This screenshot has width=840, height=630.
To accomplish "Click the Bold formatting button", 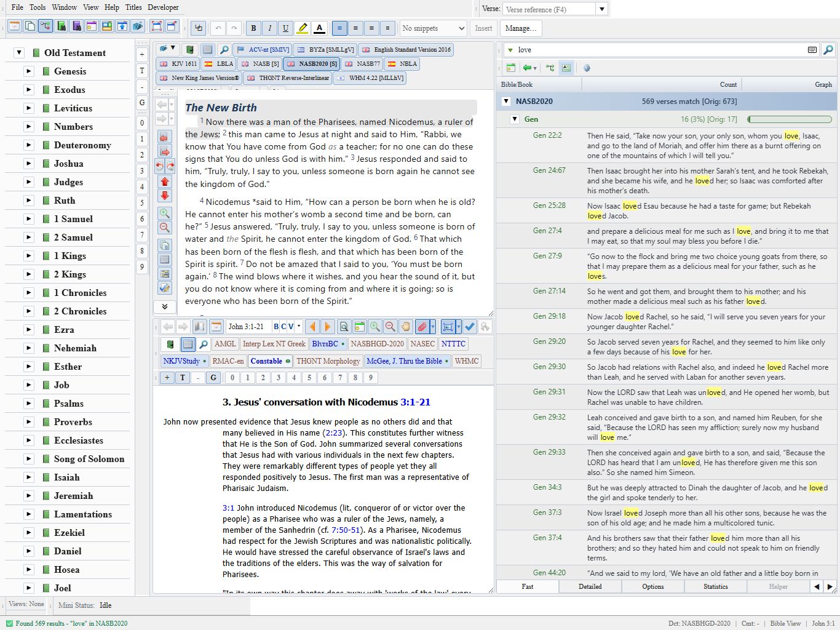I will (253, 28).
